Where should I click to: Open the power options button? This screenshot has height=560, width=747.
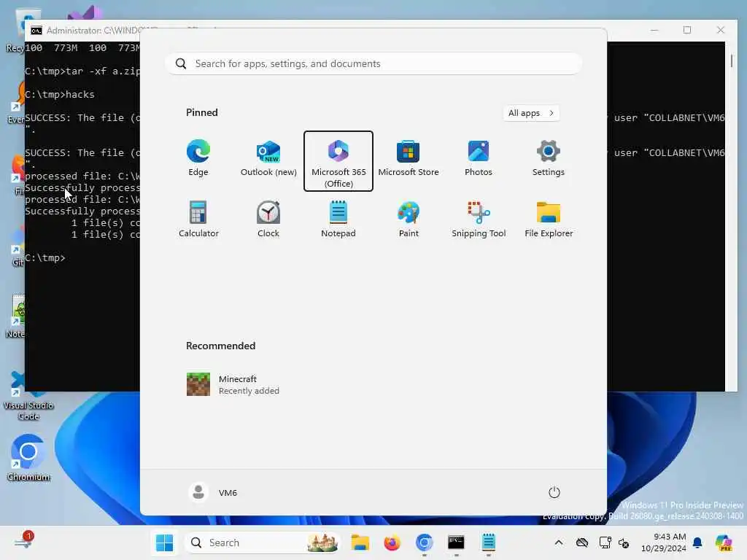point(554,492)
